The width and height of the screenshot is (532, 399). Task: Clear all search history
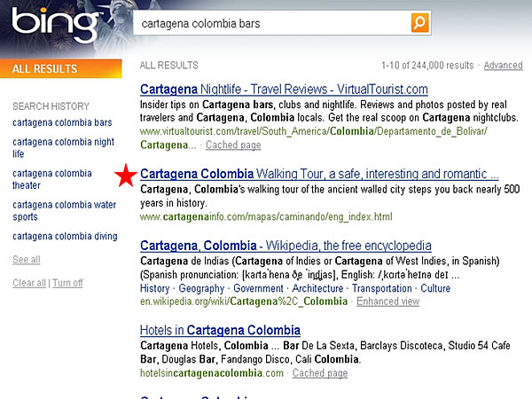(x=29, y=283)
